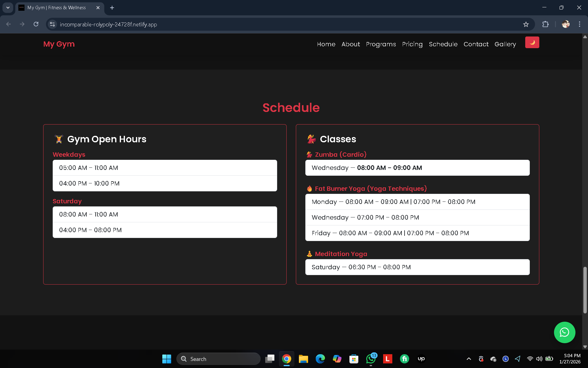Open the Contact menu item
This screenshot has height=368, width=588.
click(476, 44)
